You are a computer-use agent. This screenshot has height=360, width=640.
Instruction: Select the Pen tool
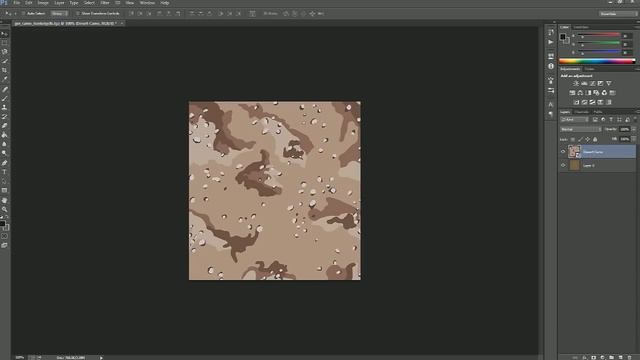click(x=4, y=163)
